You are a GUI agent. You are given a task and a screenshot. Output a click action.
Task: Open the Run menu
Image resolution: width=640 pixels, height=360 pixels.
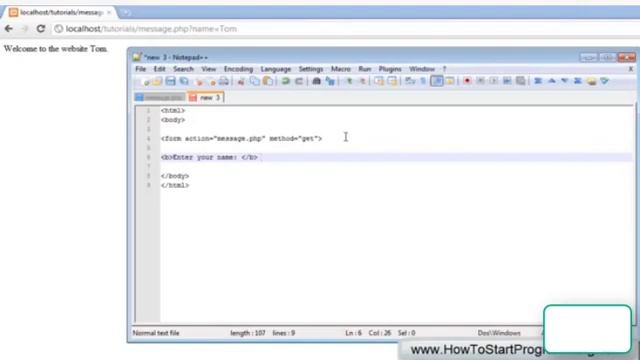coord(365,69)
